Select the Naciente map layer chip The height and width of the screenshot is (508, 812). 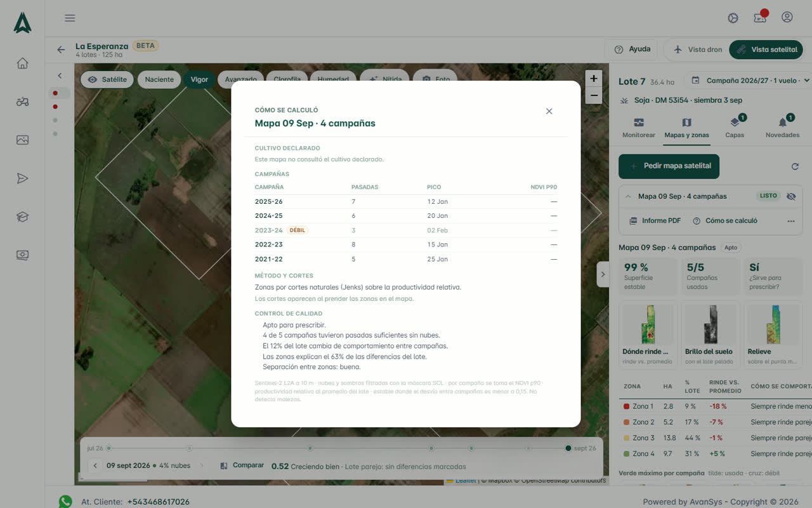click(x=159, y=79)
